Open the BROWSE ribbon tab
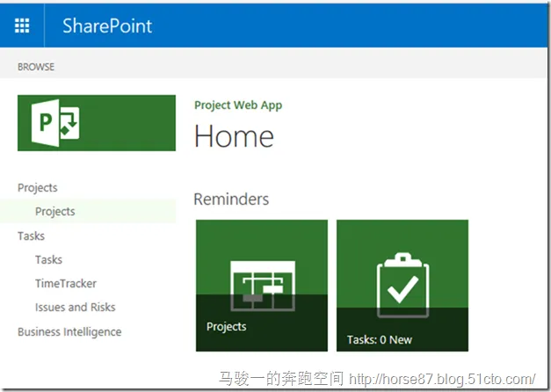 click(36, 66)
